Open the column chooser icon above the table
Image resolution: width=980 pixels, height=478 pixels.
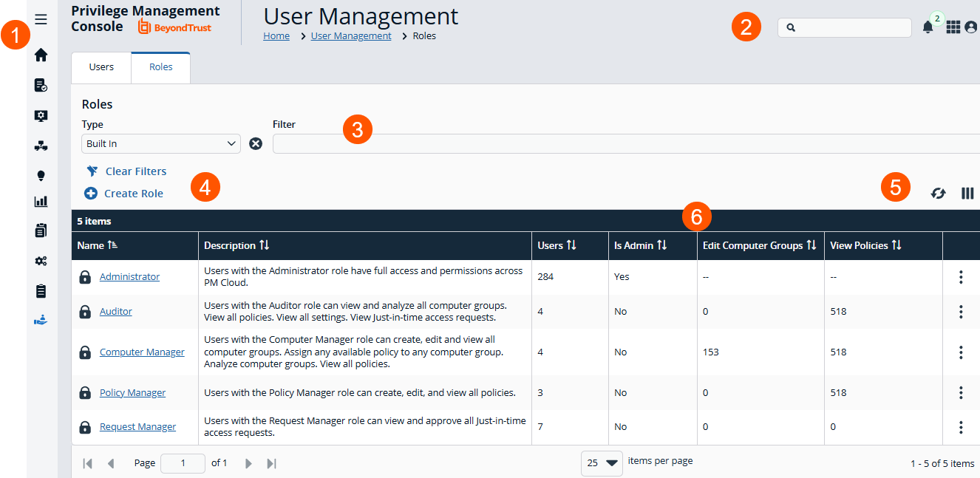[967, 193]
